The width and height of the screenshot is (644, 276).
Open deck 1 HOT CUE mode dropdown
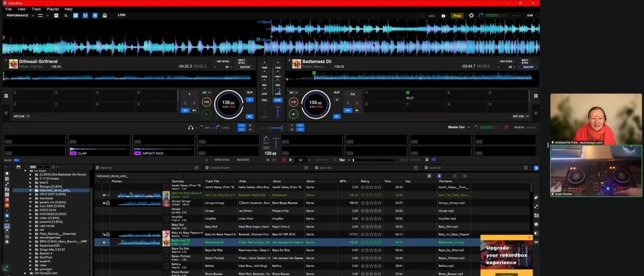coord(21,116)
